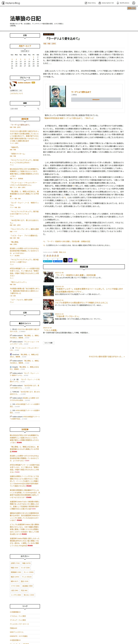Select the トンデモ (484) category
Image resolution: width=138 pixels, height=644 pixels.
point(16,595)
